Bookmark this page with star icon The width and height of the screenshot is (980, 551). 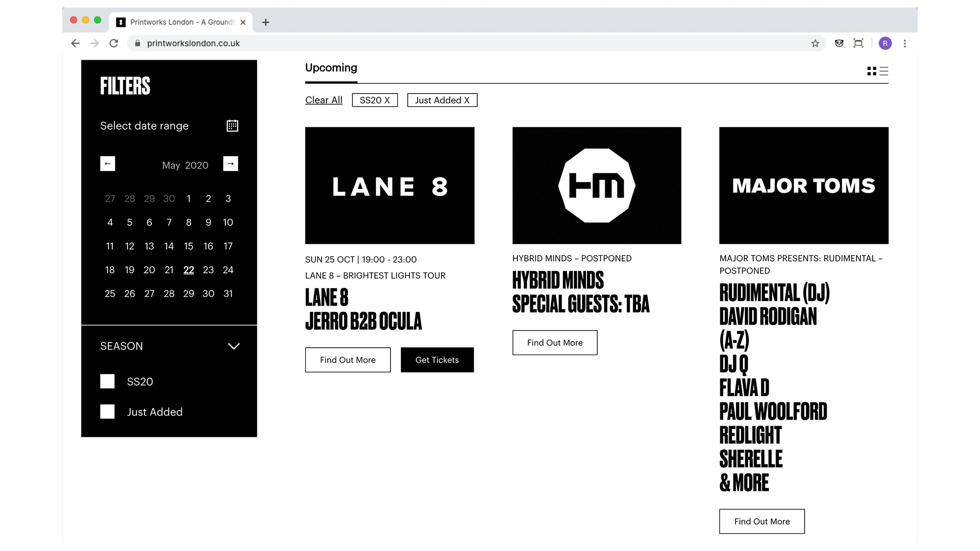pyautogui.click(x=815, y=44)
